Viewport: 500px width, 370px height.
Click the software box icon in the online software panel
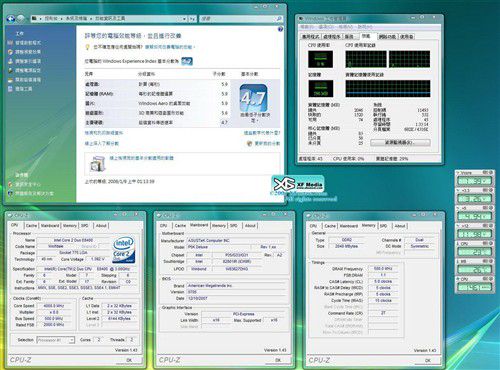[x=98, y=164]
